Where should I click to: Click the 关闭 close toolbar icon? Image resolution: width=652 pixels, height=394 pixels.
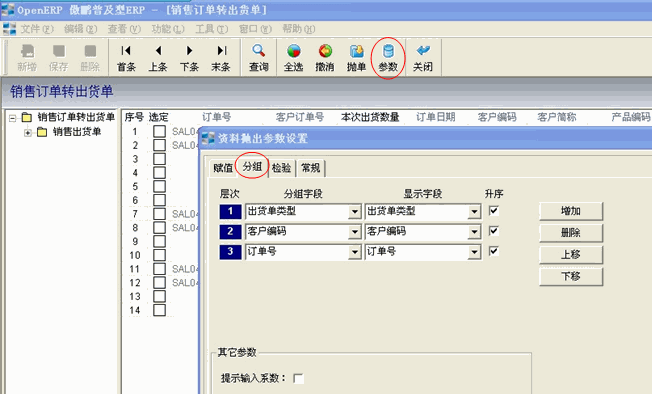(423, 51)
